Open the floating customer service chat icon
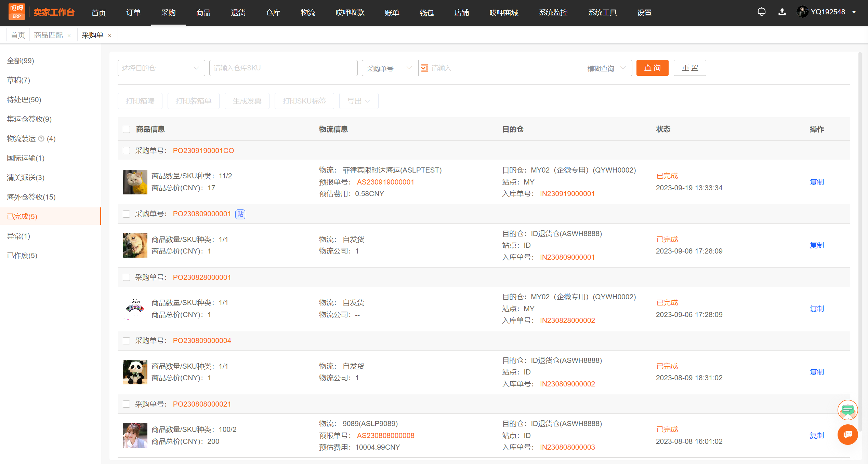 847,410
